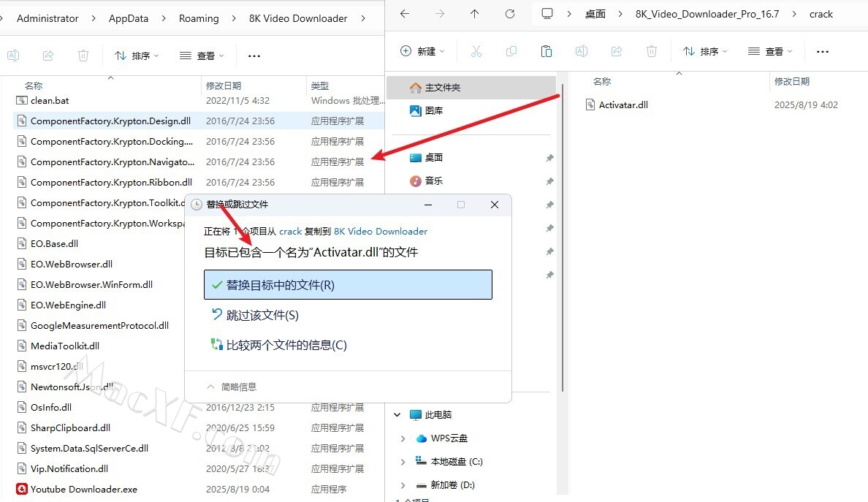Click 桌面 breadcrumb in crack window
The width and height of the screenshot is (868, 502).
click(595, 14)
